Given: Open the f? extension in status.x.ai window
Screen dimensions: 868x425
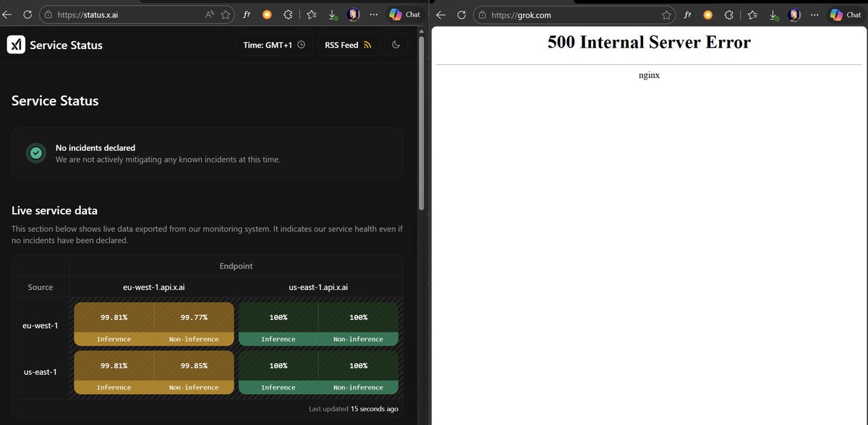Looking at the screenshot, I should click(247, 14).
